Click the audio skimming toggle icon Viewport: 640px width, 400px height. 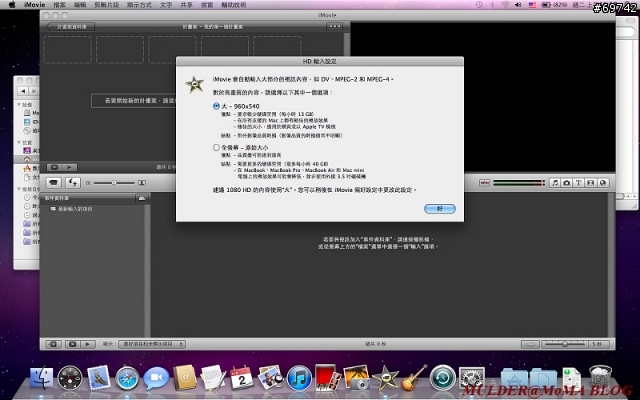(484, 183)
